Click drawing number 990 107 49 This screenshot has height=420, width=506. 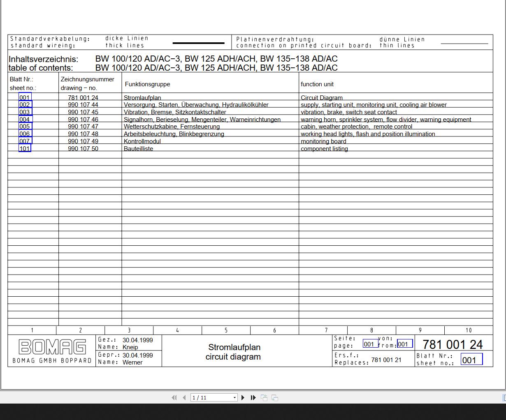click(x=83, y=141)
